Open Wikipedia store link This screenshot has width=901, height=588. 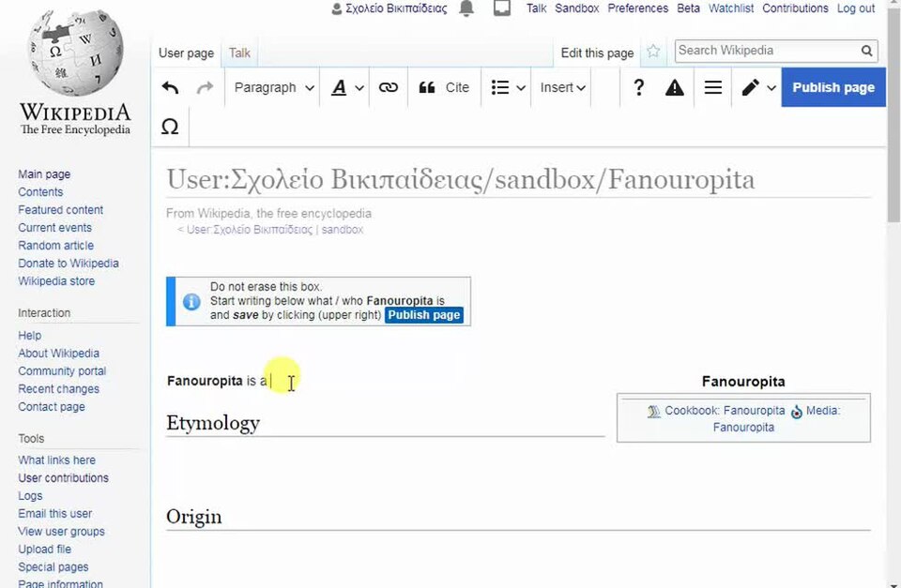coord(56,280)
